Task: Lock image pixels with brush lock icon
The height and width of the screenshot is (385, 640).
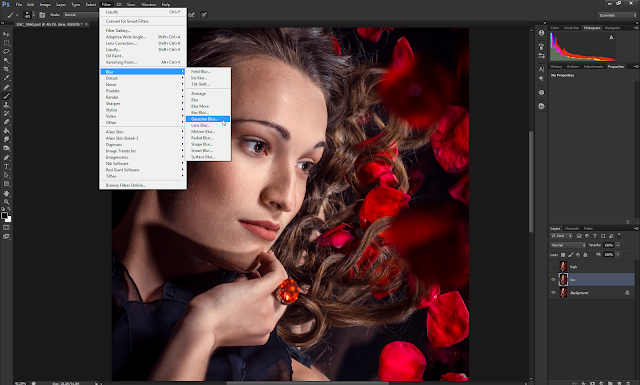Action: 570,255
